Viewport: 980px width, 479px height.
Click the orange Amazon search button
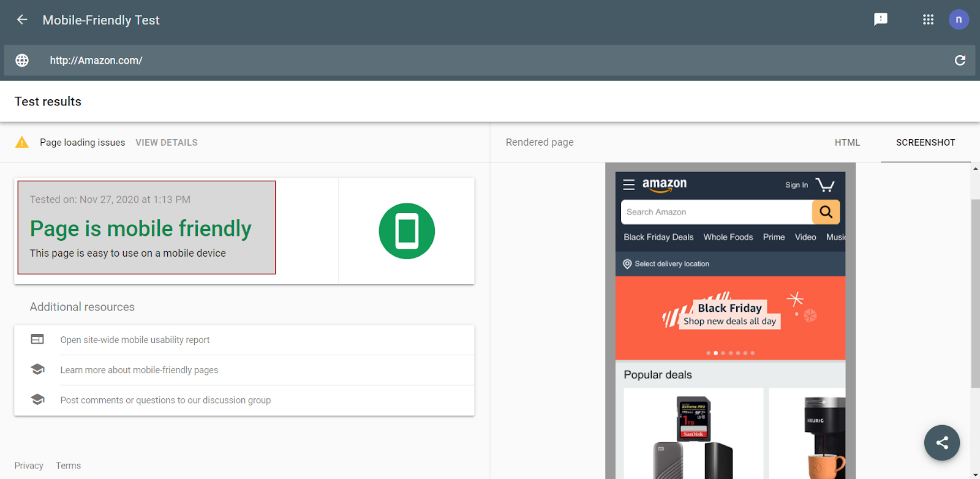pyautogui.click(x=826, y=212)
